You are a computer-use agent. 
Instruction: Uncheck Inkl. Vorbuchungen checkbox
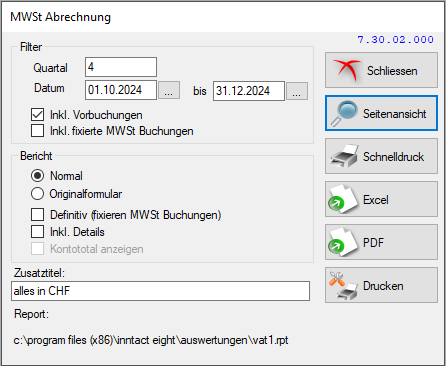[x=37, y=115]
